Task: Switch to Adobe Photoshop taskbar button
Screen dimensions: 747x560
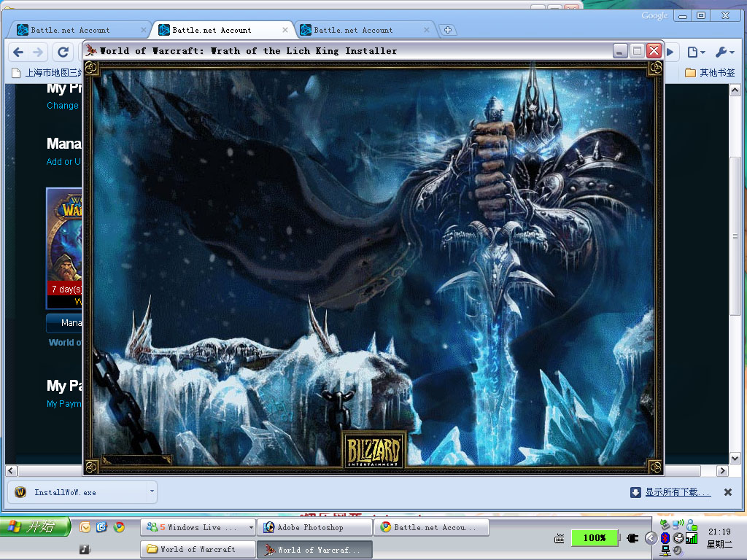Action: click(x=314, y=528)
